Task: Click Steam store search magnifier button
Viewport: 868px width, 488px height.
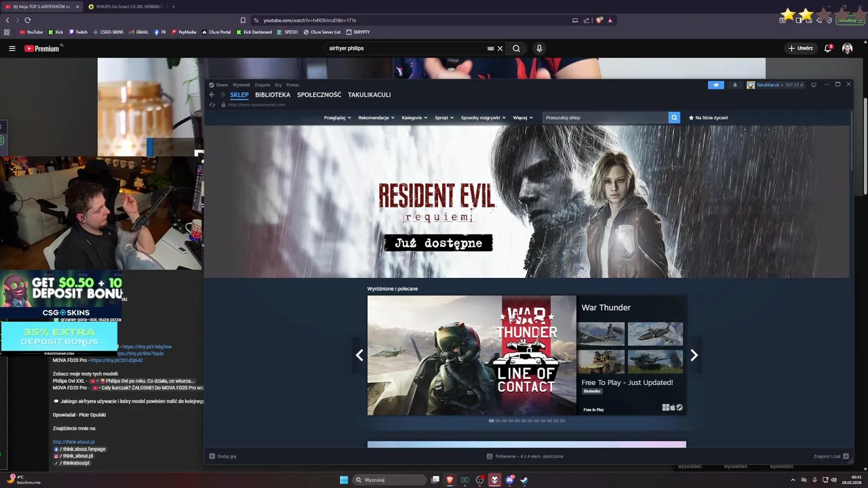Action: coord(674,117)
